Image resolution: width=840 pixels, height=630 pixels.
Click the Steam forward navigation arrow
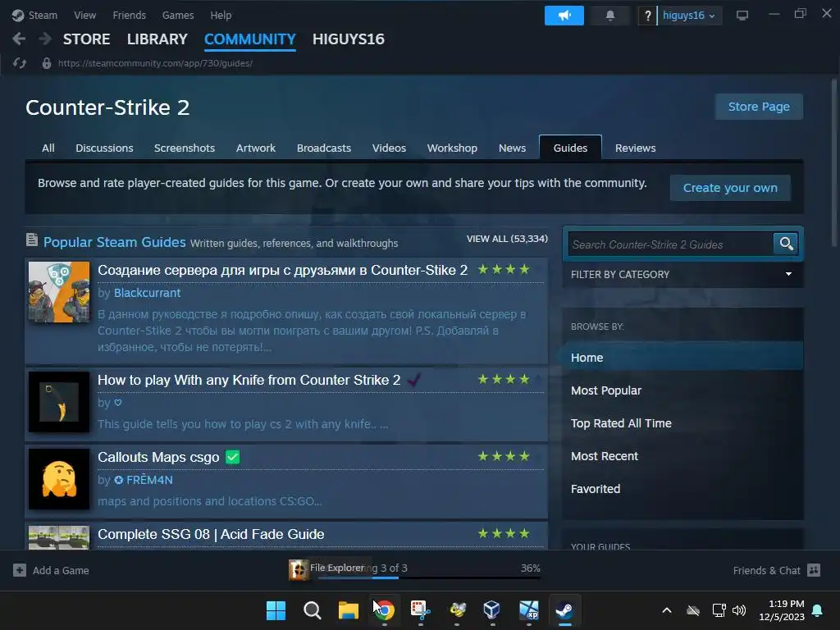pos(45,39)
